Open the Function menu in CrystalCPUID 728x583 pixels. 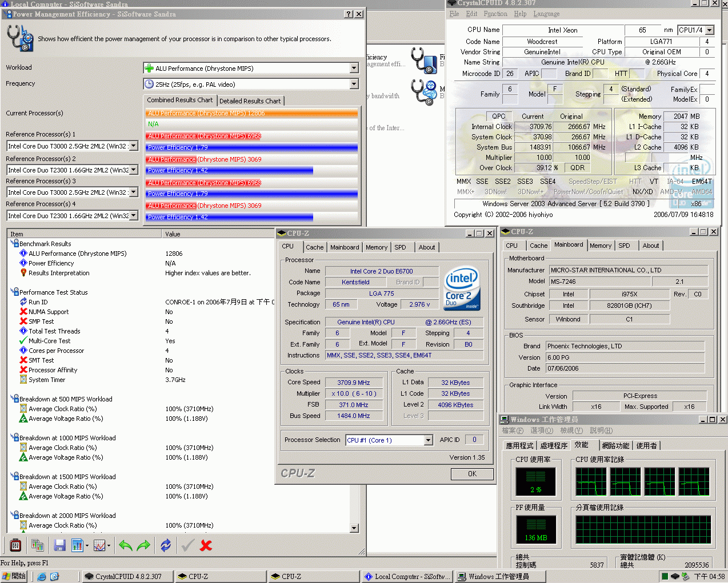(495, 14)
